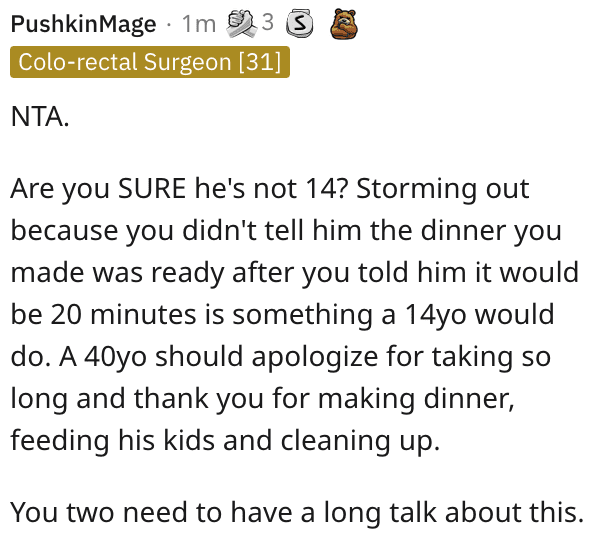
Task: Click the text line starting 'because you didn't'
Action: (x=286, y=230)
